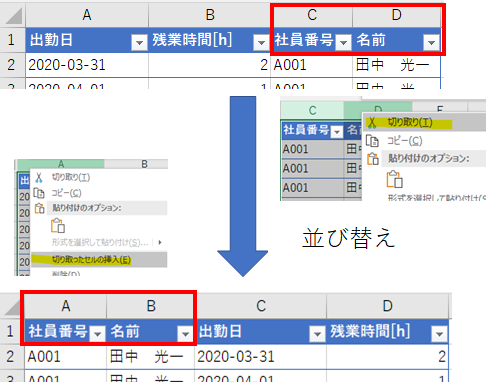Image resolution: width=486 pixels, height=382 pixels.
Task: Open the 社員番号 filter arrow in column A
Action: click(x=97, y=334)
